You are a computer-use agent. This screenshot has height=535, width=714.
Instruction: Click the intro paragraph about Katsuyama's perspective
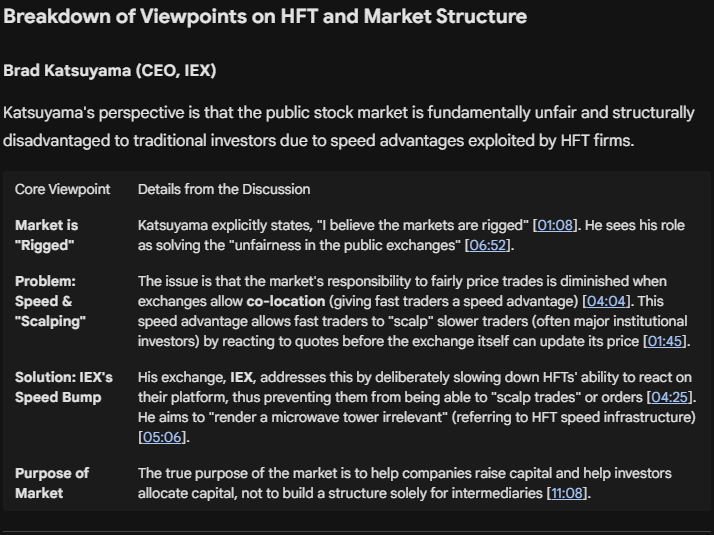coord(348,126)
